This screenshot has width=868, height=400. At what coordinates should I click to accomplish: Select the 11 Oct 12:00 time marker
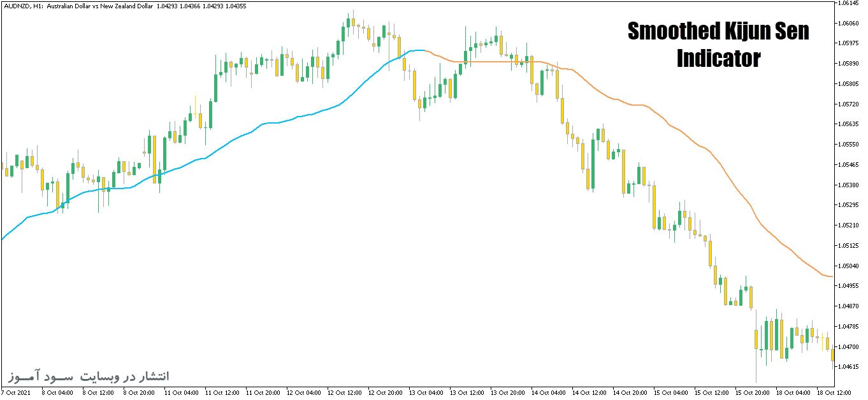pos(222,393)
